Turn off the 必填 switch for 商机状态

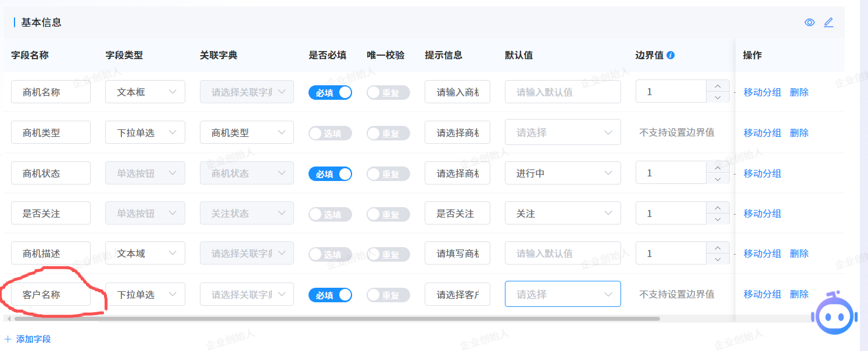(330, 173)
